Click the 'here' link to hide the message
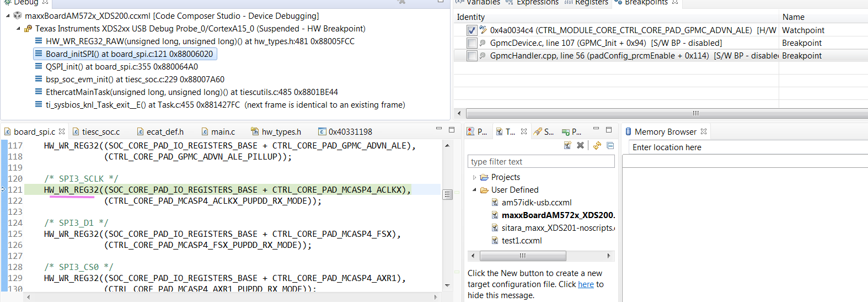Screen dimensions: 868x302 click(x=586, y=284)
